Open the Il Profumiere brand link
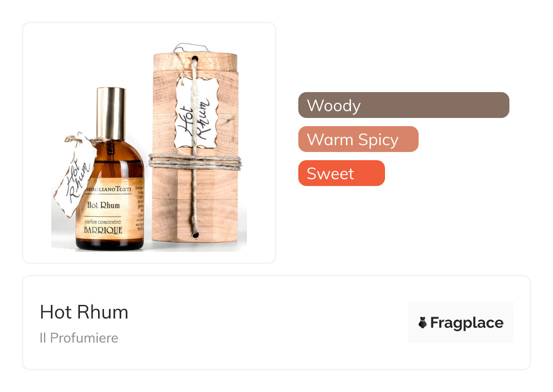Viewport: 553px width, 392px height. pos(79,338)
